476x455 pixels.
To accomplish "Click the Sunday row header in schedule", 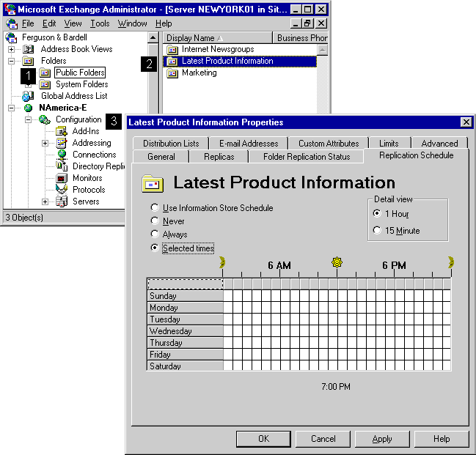I will coord(185,296).
